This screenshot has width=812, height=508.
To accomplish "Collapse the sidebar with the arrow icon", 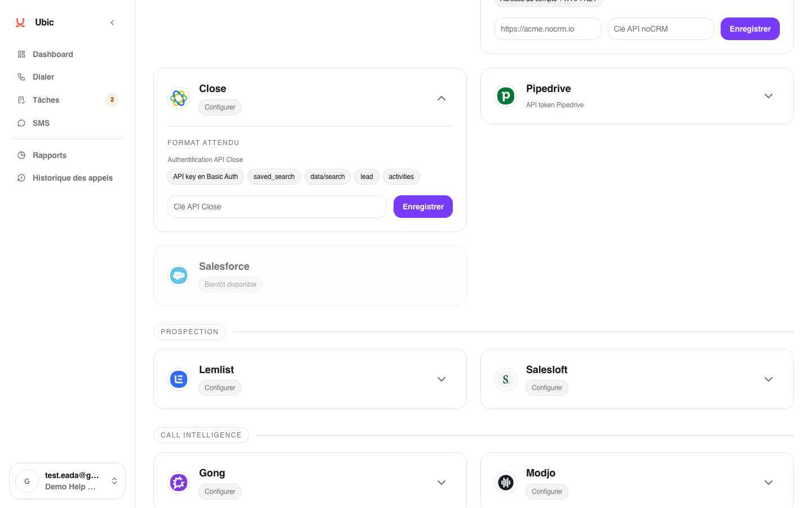I will pyautogui.click(x=112, y=23).
